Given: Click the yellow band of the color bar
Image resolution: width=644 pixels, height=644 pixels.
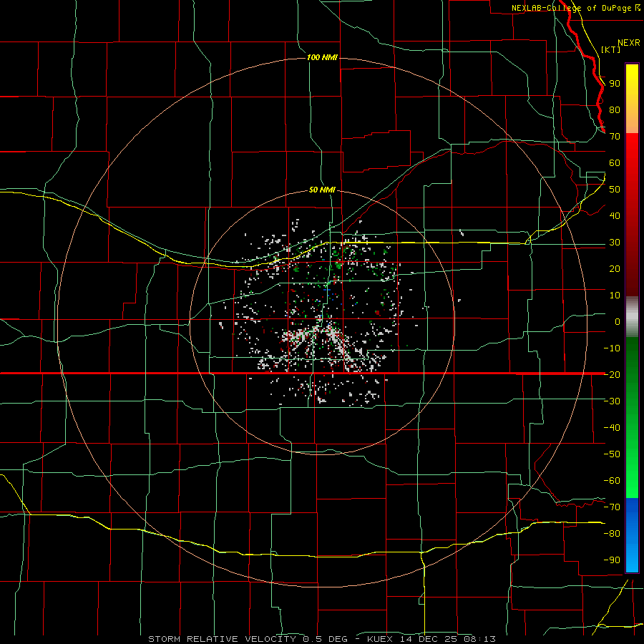Looking at the screenshot, I should coord(632,99).
